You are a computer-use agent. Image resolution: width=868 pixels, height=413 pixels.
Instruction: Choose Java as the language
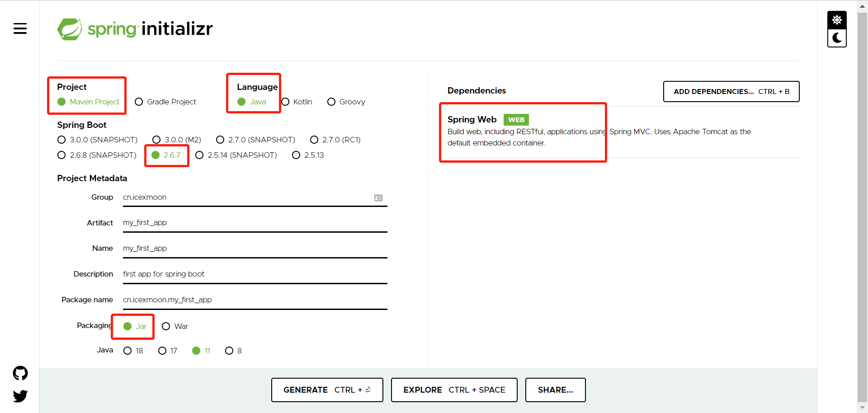click(x=252, y=102)
